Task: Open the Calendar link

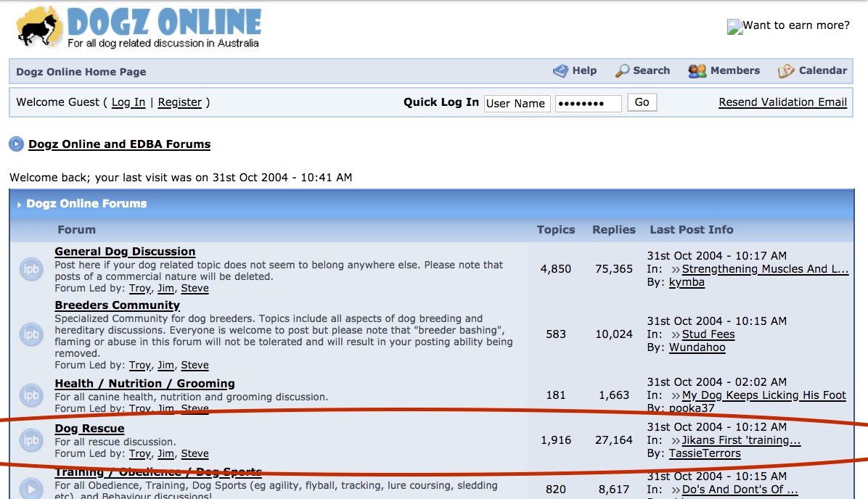Action: (x=812, y=71)
